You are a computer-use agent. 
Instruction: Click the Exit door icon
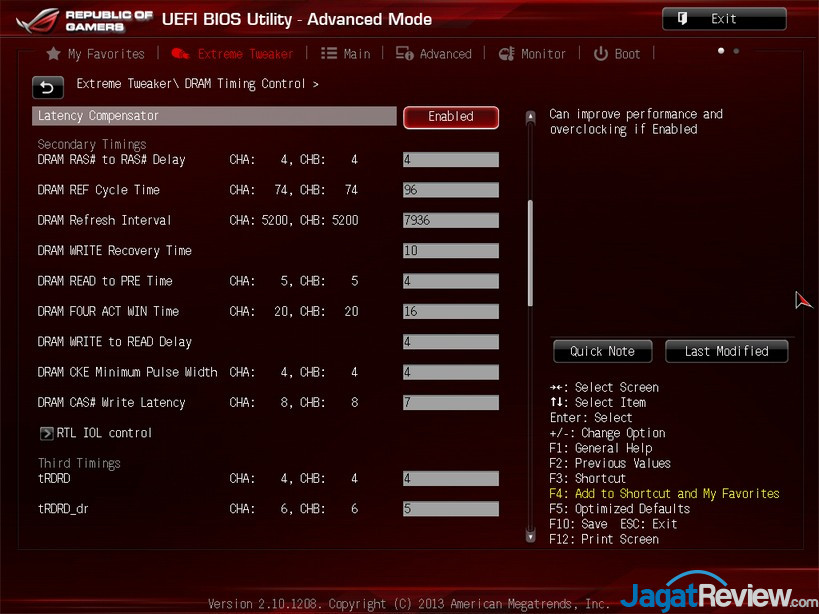[x=682, y=19]
